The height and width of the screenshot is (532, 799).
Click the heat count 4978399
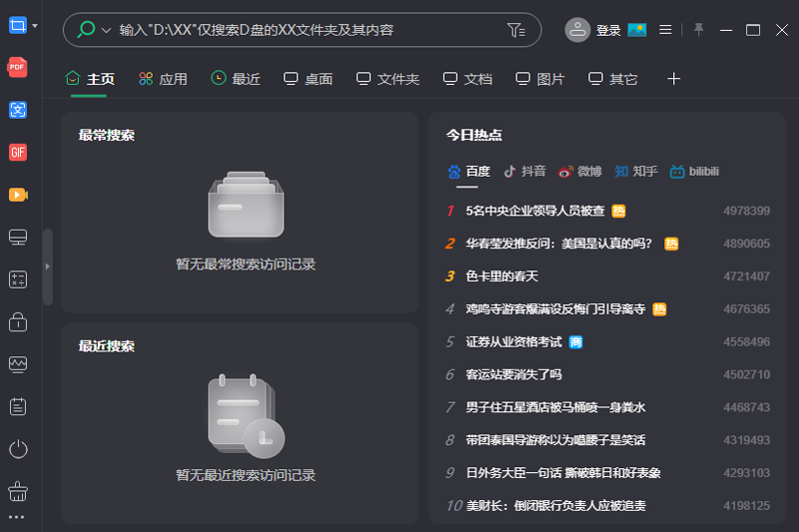tap(746, 211)
